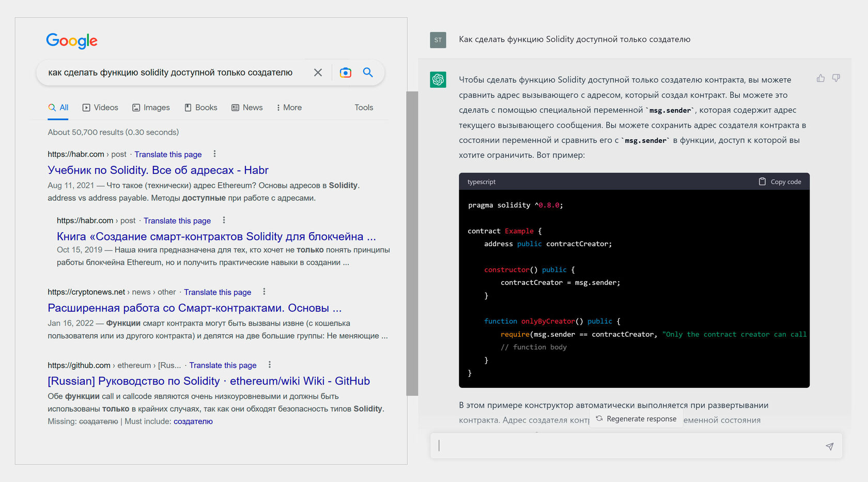Switch to the Books tab

[x=201, y=108]
